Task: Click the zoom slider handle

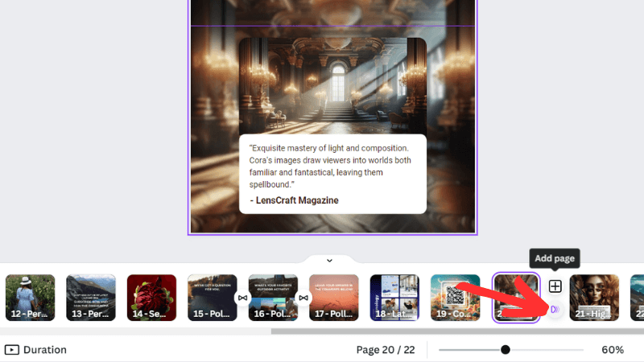Action: (x=506, y=350)
